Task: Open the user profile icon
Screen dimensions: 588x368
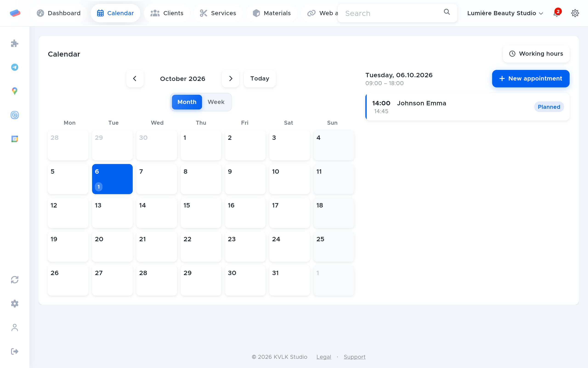Action: (x=14, y=327)
